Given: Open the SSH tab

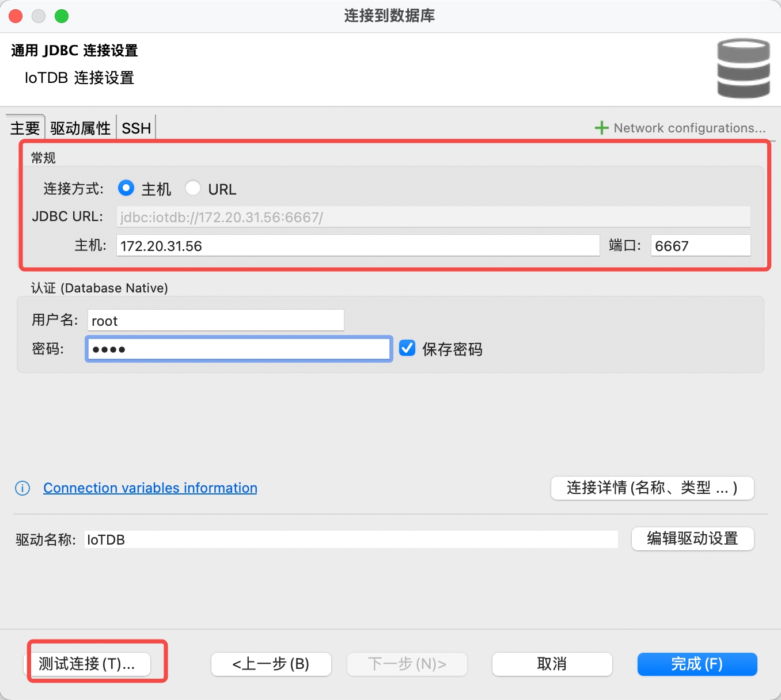Looking at the screenshot, I should point(136,128).
